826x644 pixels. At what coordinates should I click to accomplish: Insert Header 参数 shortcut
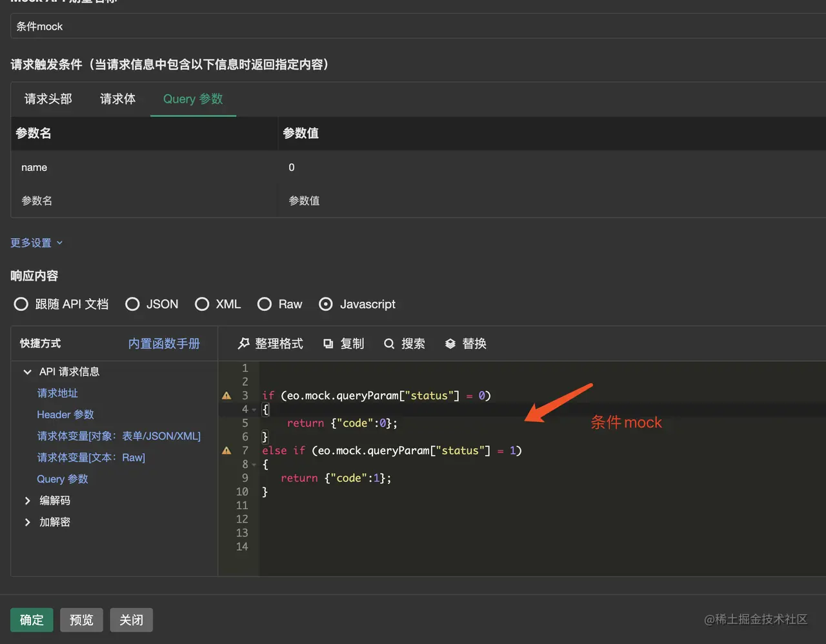[x=65, y=414]
